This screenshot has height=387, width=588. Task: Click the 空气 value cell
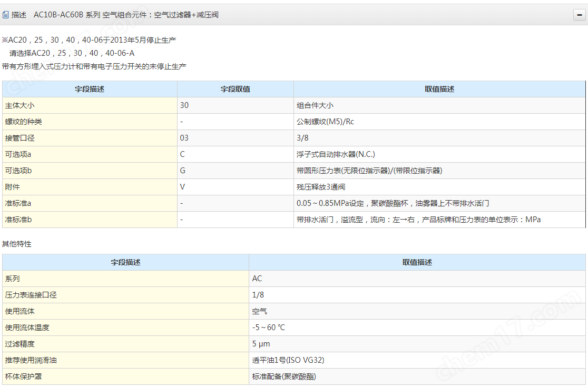pos(417,311)
